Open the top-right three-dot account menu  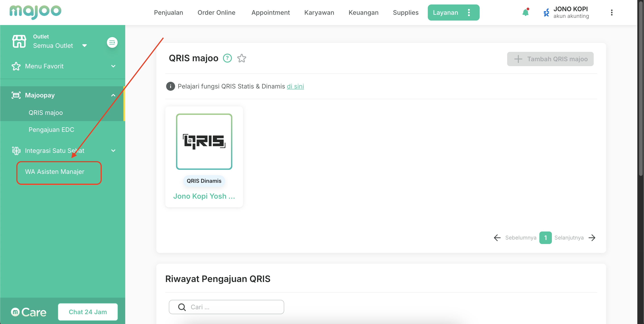tap(612, 13)
